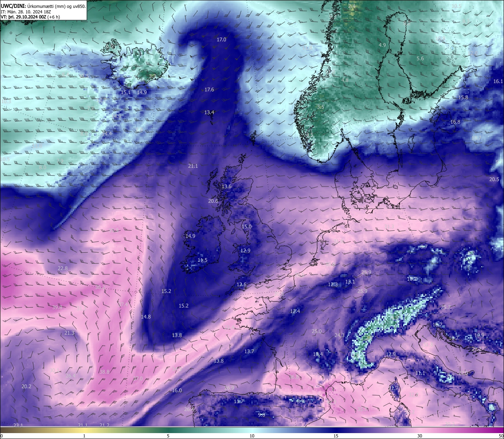
Task: Click the 11.1 value over Italy
Action: (x=420, y=373)
